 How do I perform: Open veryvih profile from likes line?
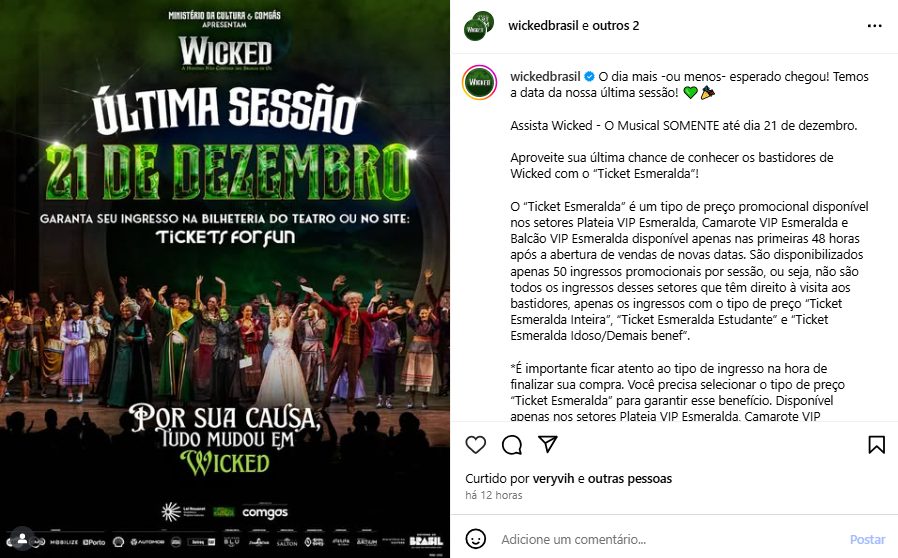[x=553, y=478]
